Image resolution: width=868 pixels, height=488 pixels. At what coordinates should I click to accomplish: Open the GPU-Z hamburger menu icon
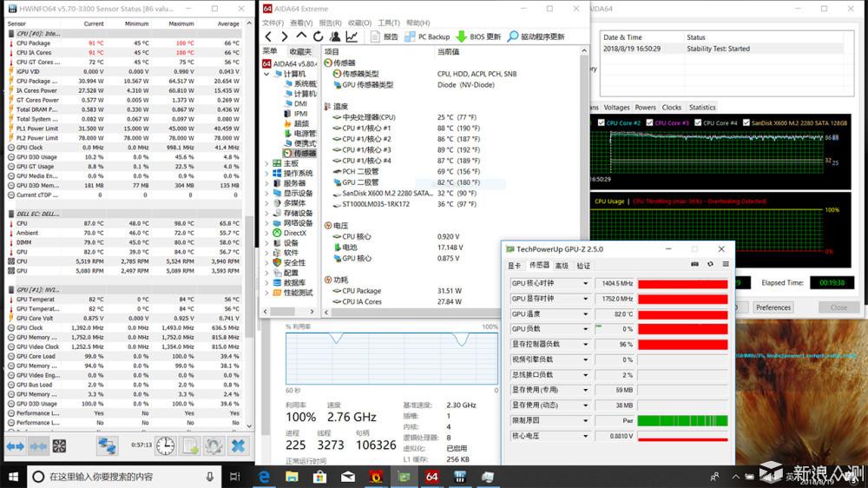(x=725, y=265)
